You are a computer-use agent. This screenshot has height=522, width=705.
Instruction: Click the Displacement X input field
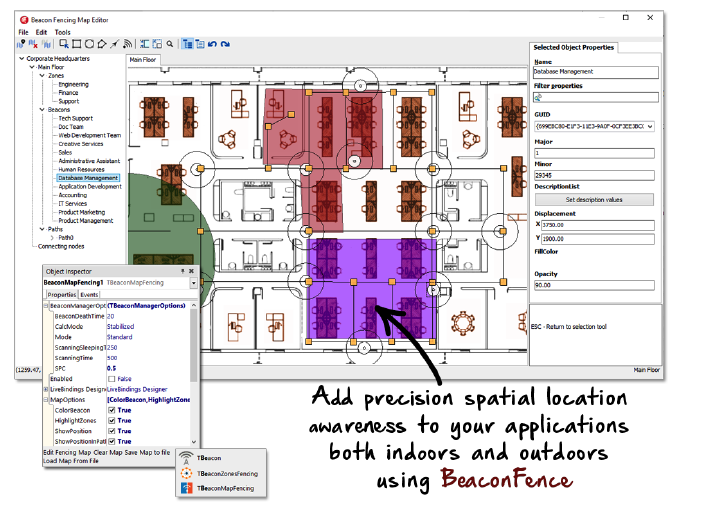point(598,225)
